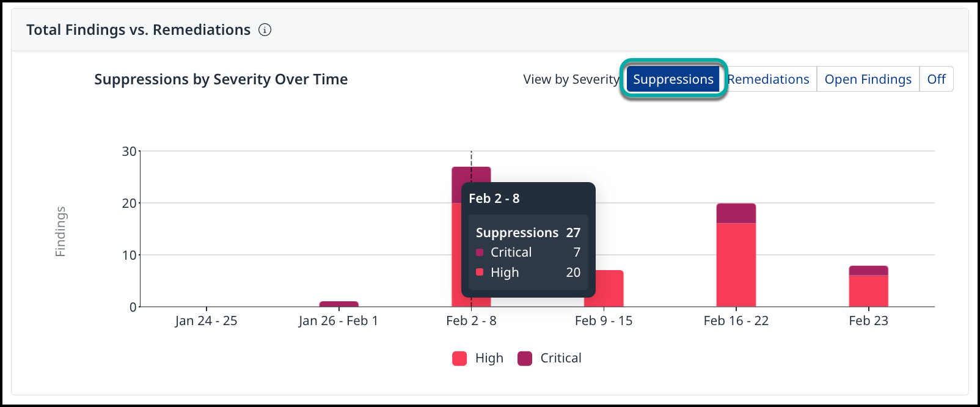Click the High marker icon in tooltip

pos(480,273)
